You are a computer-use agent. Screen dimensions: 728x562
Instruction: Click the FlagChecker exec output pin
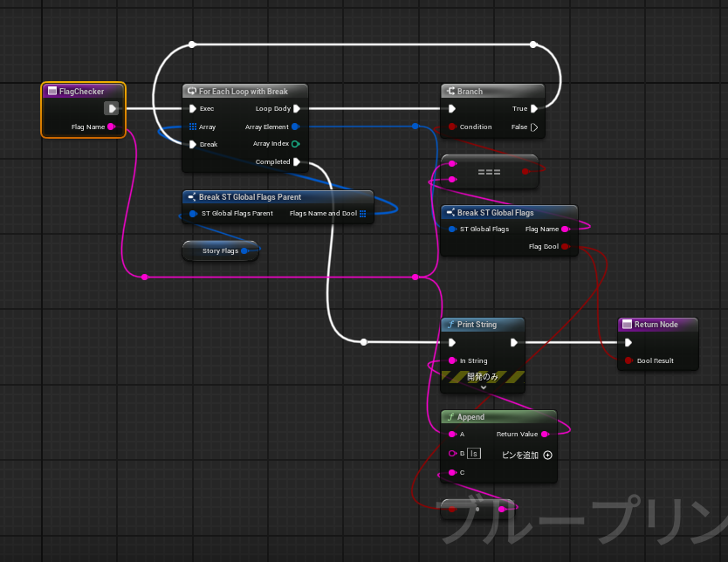point(112,109)
